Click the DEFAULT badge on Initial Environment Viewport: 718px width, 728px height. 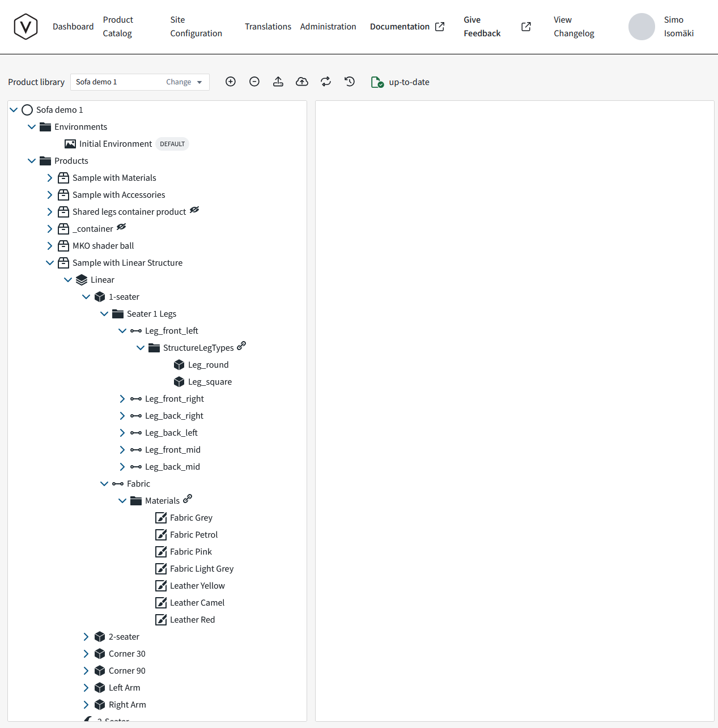(172, 144)
